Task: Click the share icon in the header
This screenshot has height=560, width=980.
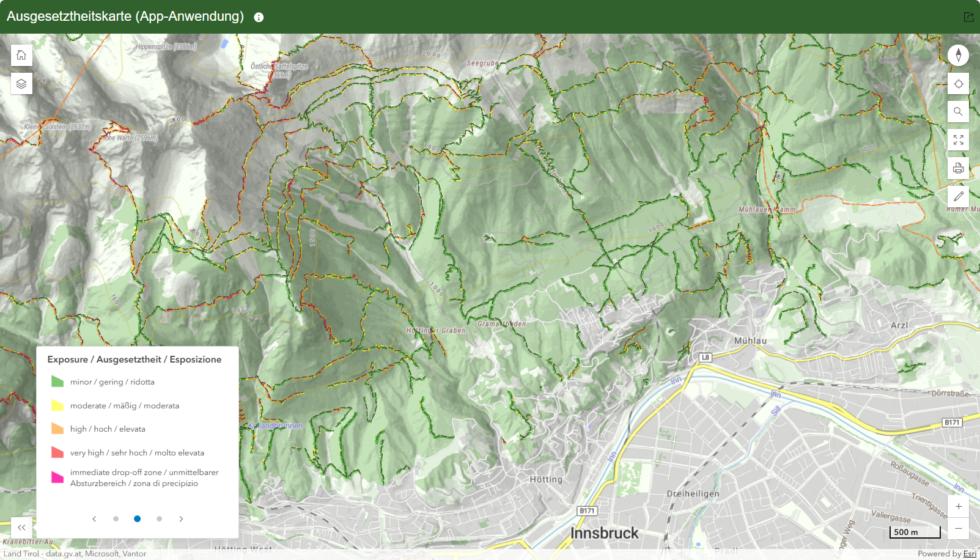Action: pyautogui.click(x=968, y=17)
